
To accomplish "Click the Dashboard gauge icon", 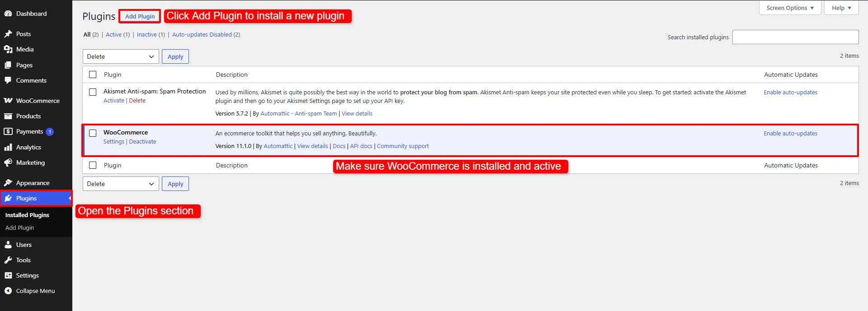I will pyautogui.click(x=8, y=14).
